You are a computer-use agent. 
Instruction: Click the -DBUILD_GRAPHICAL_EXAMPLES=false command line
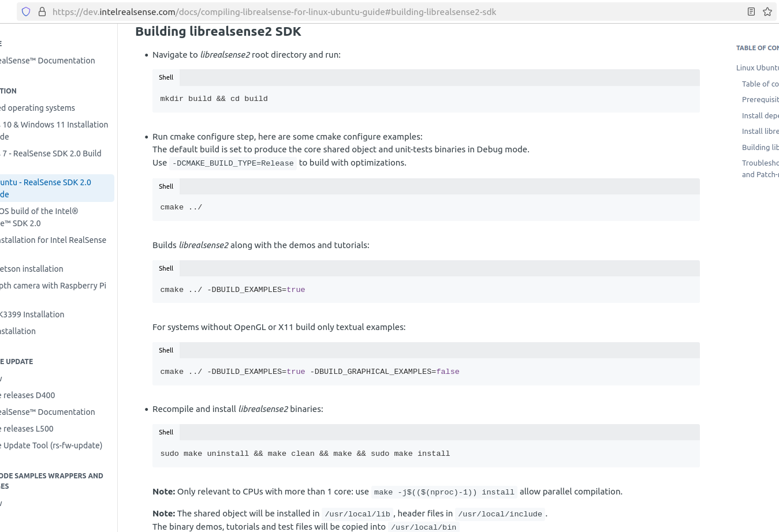tap(310, 372)
